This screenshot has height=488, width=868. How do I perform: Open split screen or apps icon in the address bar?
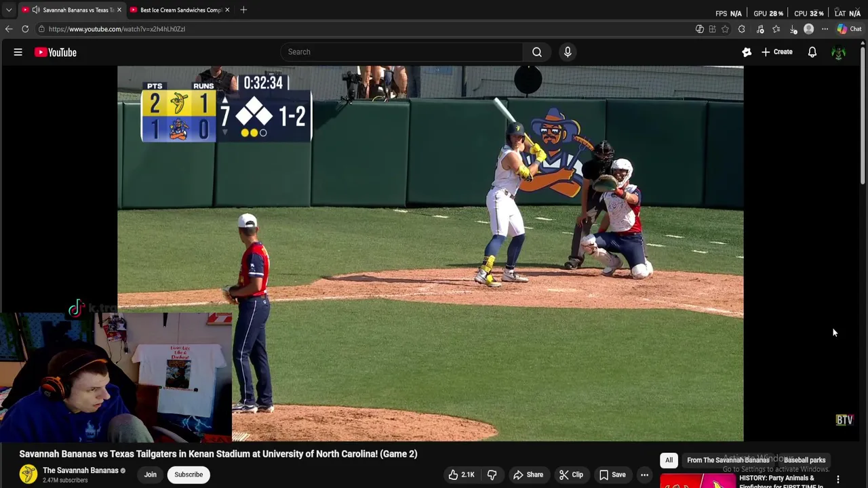click(712, 29)
